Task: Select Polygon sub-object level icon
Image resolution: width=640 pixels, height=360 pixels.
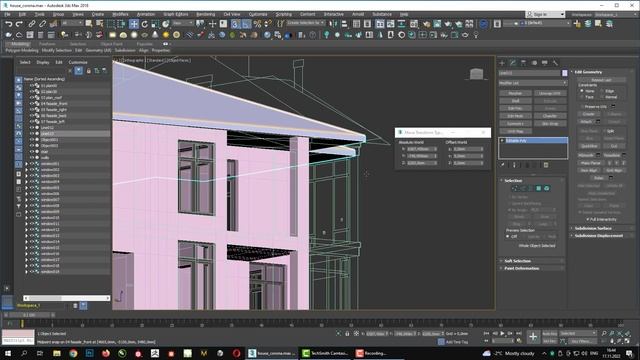Action: tap(539, 188)
